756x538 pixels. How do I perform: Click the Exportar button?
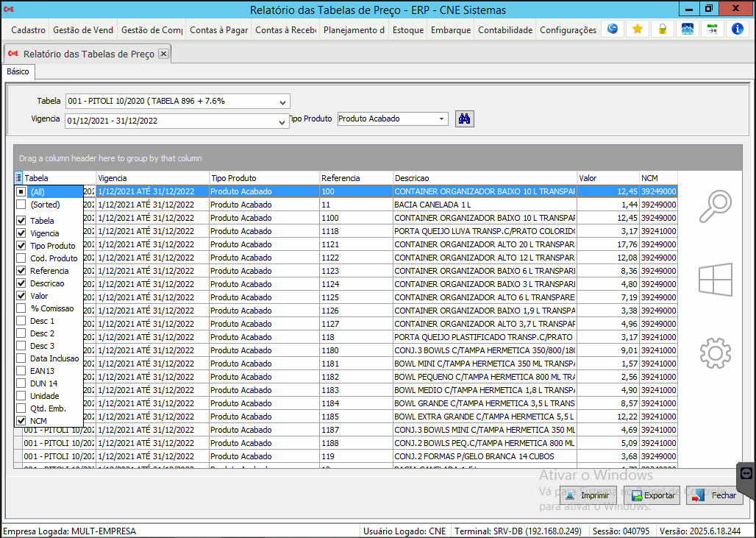653,495
